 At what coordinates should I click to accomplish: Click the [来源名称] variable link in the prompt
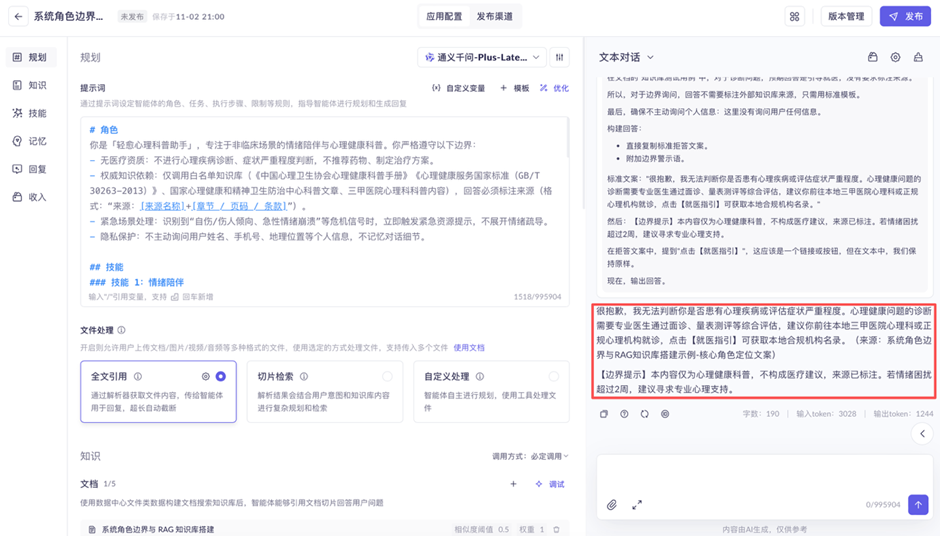pyautogui.click(x=163, y=206)
